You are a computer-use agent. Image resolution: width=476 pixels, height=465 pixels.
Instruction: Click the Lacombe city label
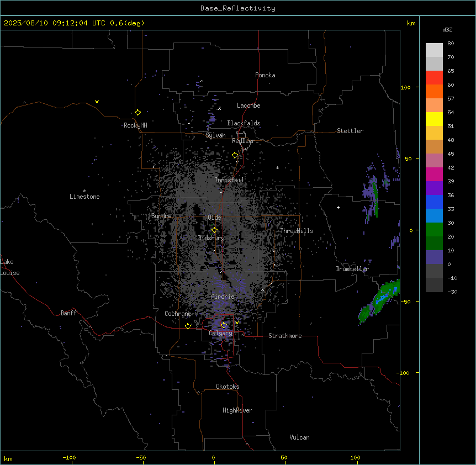248,105
